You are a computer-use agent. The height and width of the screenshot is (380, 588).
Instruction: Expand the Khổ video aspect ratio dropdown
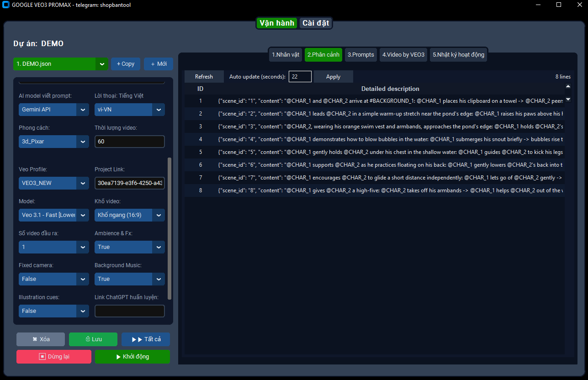click(129, 215)
